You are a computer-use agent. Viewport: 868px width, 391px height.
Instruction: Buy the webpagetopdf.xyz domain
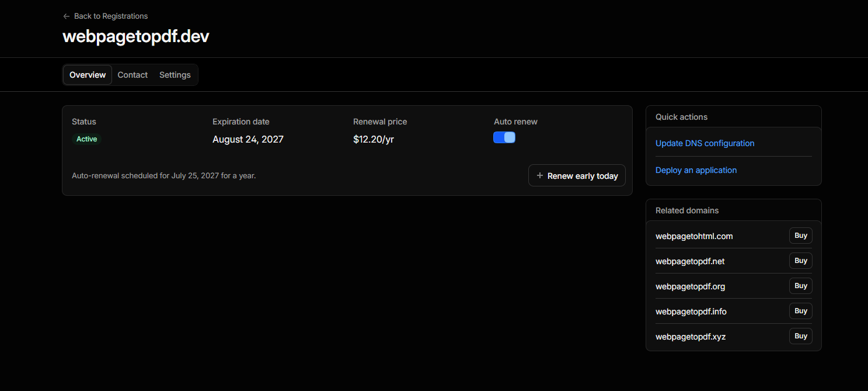[801, 336]
